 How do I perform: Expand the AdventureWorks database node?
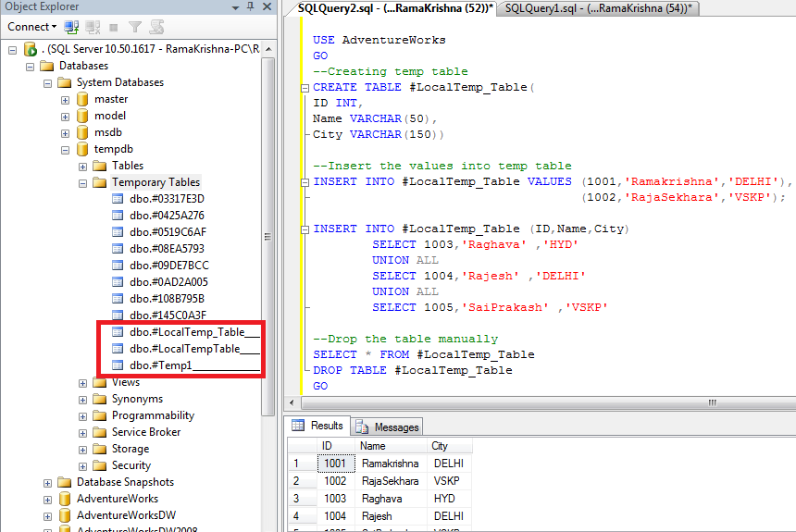(x=48, y=499)
